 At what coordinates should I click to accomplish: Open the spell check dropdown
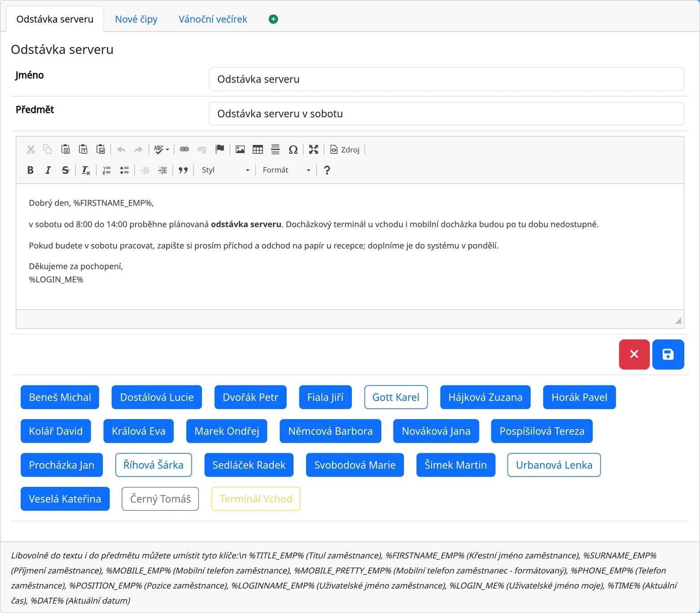(162, 149)
